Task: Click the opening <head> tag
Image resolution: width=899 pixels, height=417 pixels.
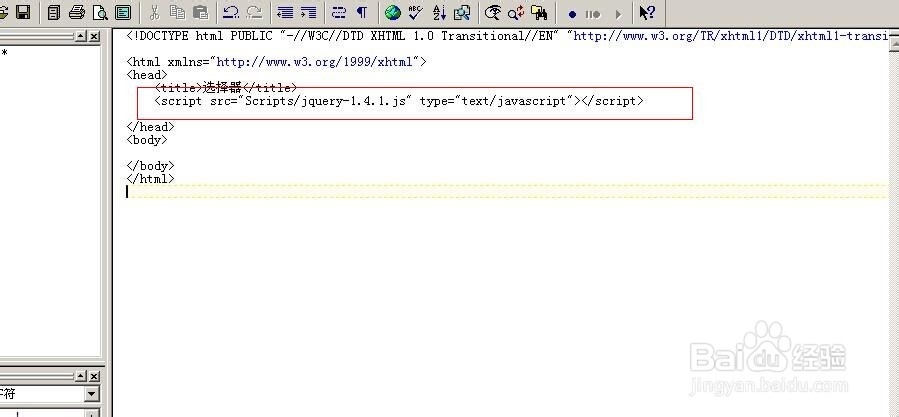Action: (x=147, y=75)
